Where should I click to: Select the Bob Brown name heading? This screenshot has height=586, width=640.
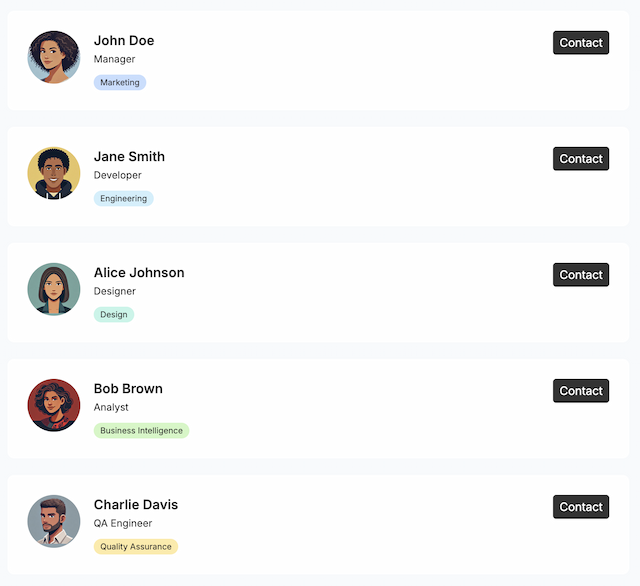[x=128, y=389]
